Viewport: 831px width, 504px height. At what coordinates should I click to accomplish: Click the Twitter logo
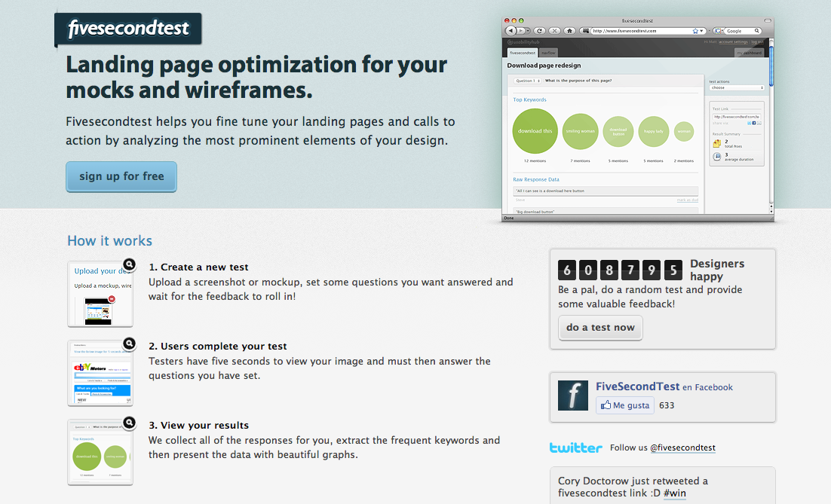click(575, 447)
